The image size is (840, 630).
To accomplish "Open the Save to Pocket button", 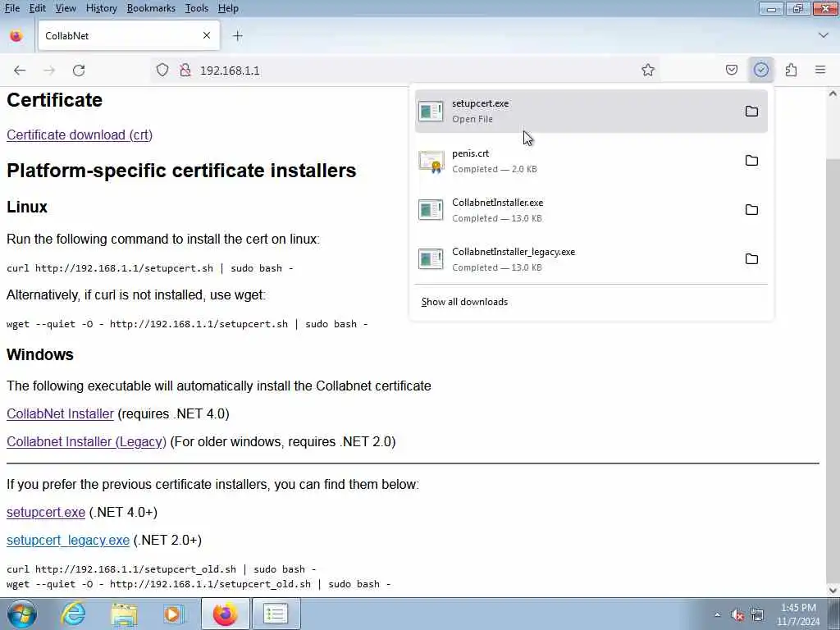I will tap(731, 71).
